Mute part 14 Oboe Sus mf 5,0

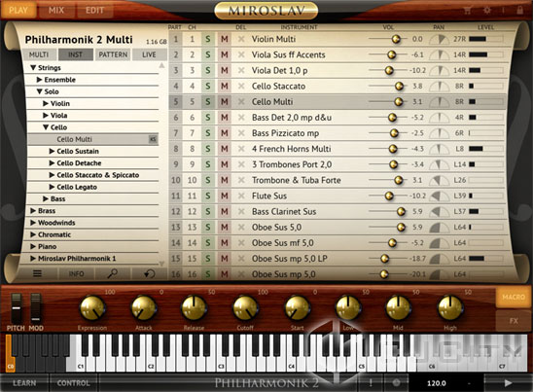(225, 243)
